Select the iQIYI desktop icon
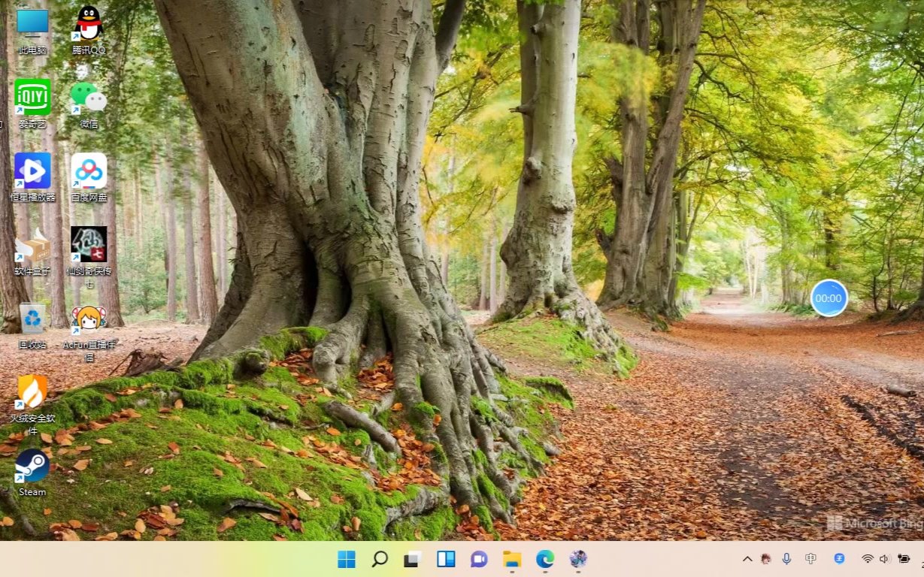The width and height of the screenshot is (924, 577). pyautogui.click(x=32, y=98)
